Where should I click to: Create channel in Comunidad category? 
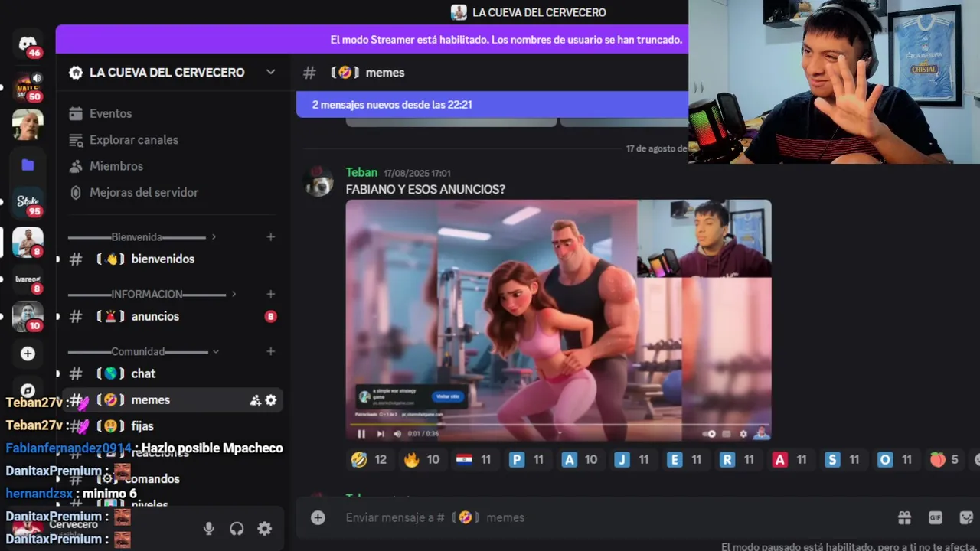(x=270, y=351)
